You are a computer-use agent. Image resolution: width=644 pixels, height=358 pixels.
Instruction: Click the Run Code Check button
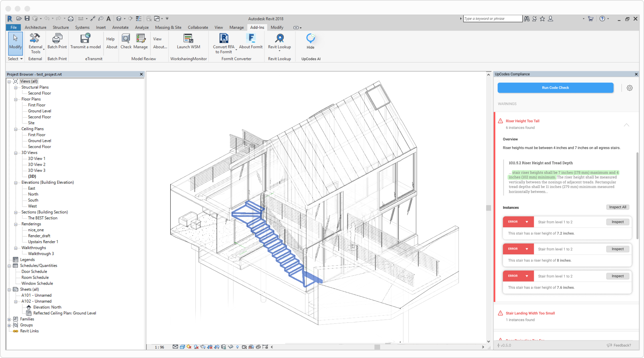tap(555, 88)
